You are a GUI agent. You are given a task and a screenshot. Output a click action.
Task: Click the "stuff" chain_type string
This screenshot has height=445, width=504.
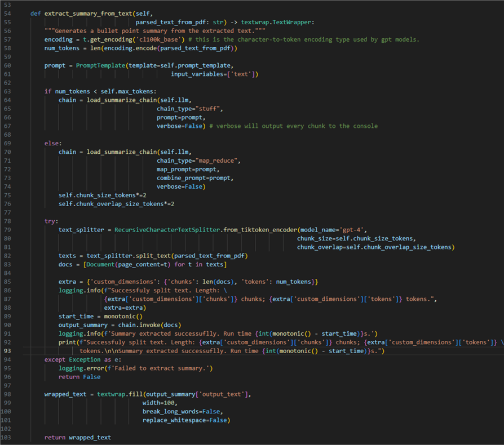click(207, 109)
